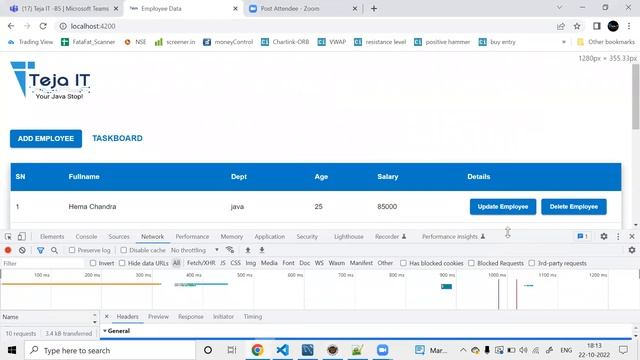The height and width of the screenshot is (360, 640).
Task: Open the issues counter badge
Action: click(x=582, y=236)
